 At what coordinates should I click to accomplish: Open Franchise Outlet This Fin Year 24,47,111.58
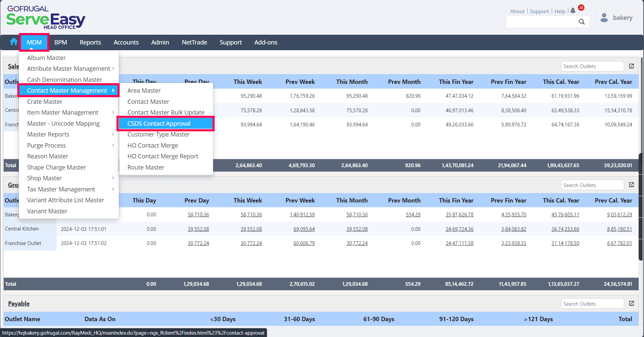pyautogui.click(x=460, y=243)
